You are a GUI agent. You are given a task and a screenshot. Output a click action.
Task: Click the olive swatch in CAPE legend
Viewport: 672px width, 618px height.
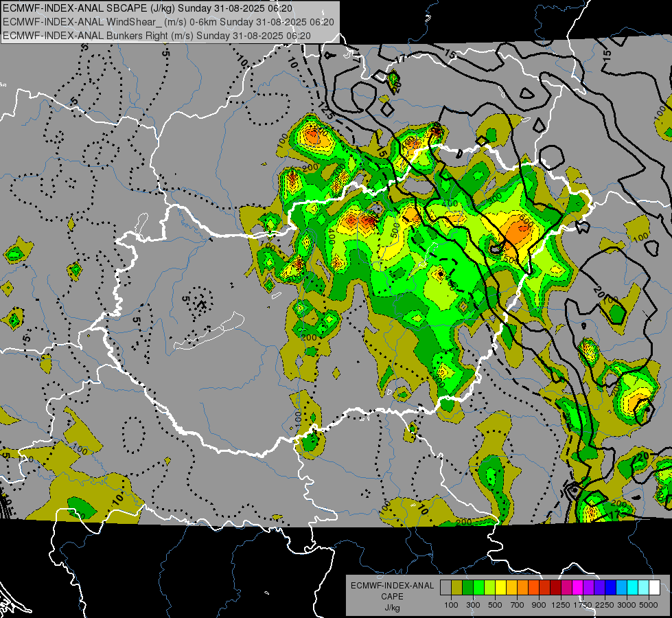pyautogui.click(x=457, y=587)
